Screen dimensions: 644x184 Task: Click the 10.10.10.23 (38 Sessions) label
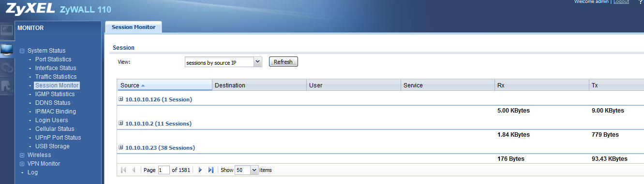(160, 148)
